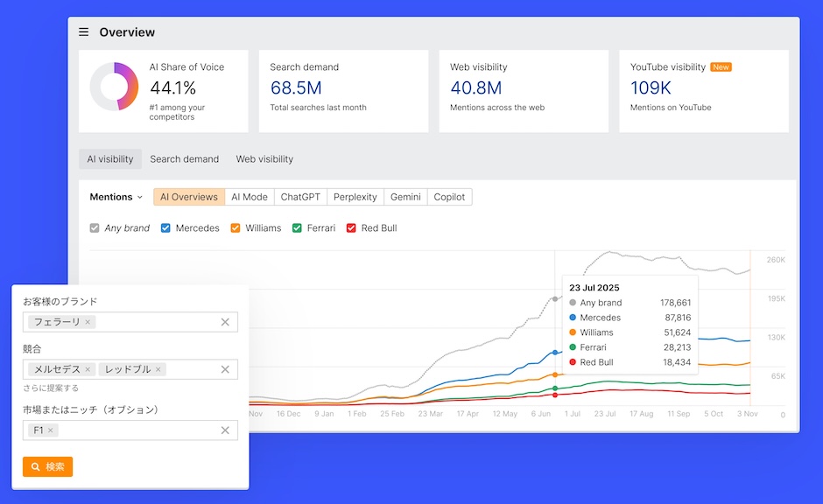Click the orange New badge

(x=721, y=67)
